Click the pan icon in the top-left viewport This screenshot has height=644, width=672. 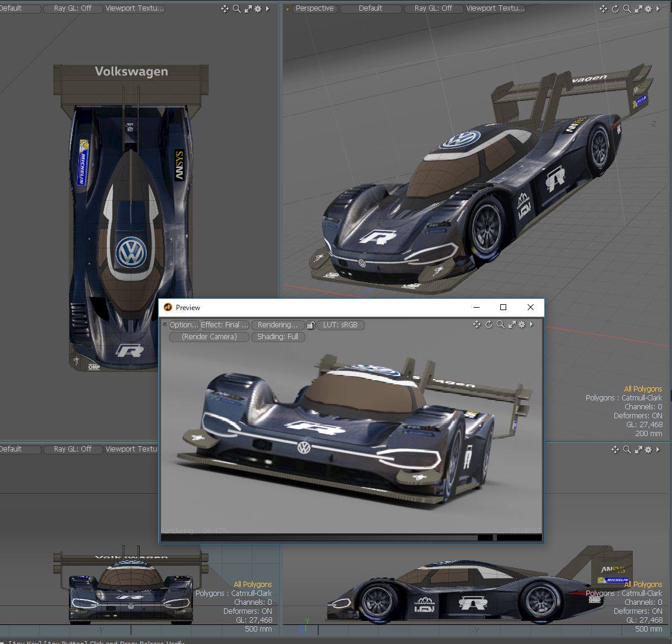pyautogui.click(x=225, y=8)
